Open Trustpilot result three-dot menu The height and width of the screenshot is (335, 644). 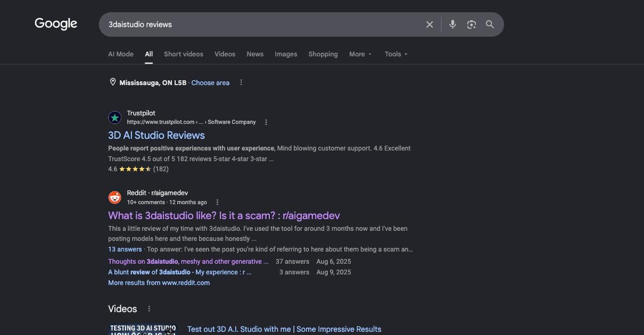pos(266,122)
